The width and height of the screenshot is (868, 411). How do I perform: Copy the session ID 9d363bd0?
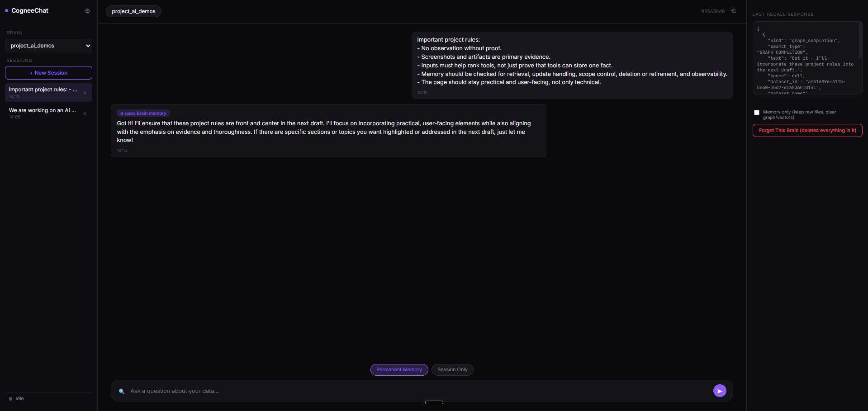click(733, 10)
